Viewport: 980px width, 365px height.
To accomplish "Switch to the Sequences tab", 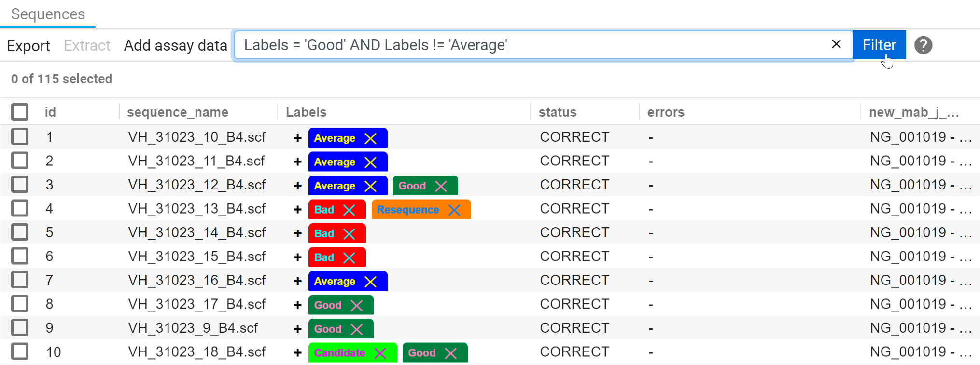I will [48, 14].
